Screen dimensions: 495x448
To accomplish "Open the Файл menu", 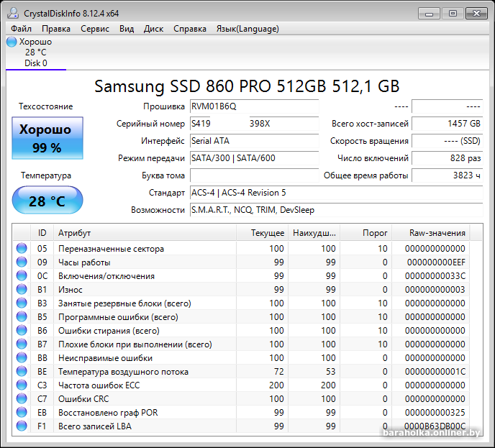I will coord(21,29).
